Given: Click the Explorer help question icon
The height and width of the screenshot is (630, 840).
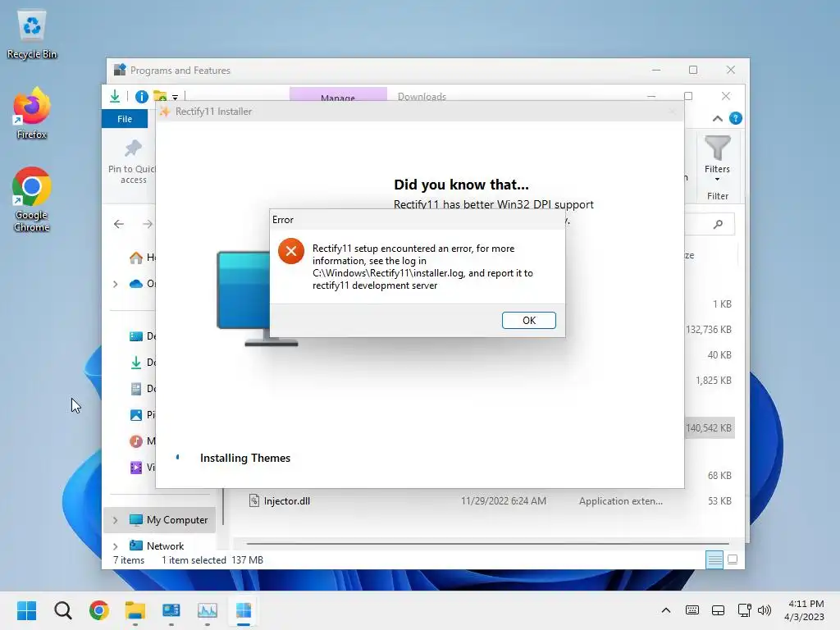Looking at the screenshot, I should pos(736,118).
